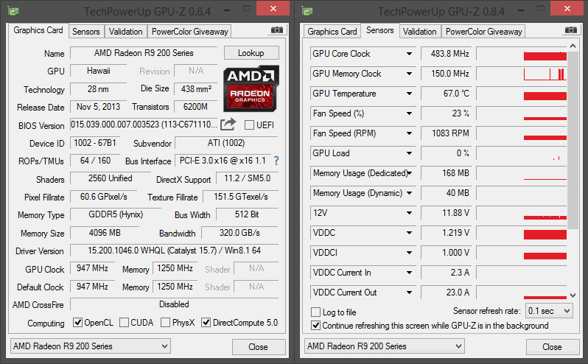Open the VDDCI sensor dropdown
This screenshot has width=588, height=364.
pos(409,253)
